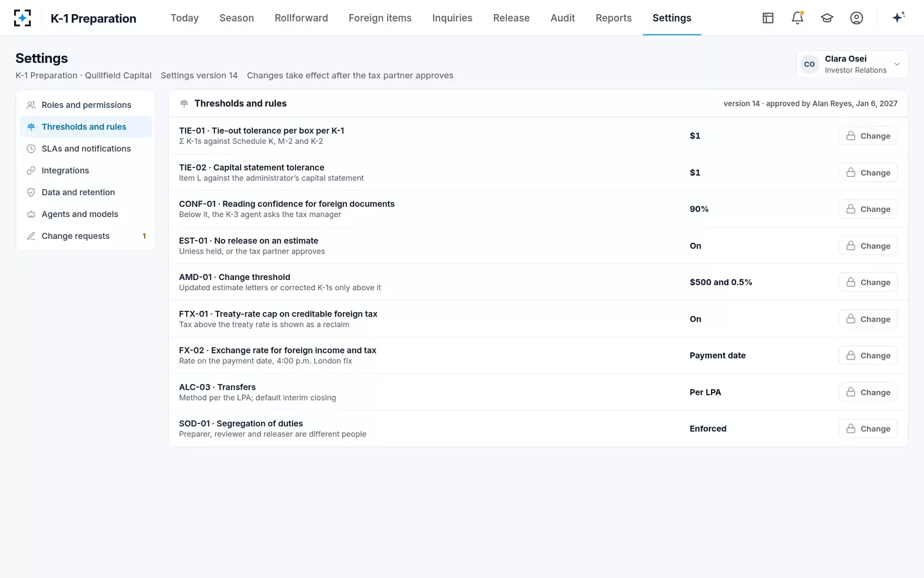Open the layout panel icon in header

[x=768, y=18]
